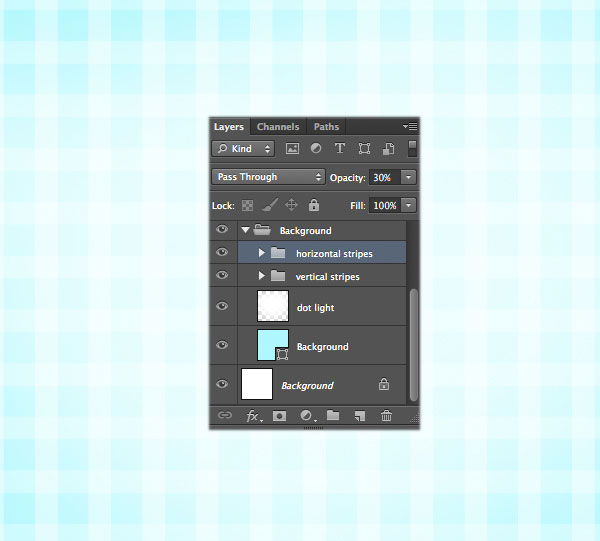
Task: Filter for smart objects icon
Action: pyautogui.click(x=388, y=148)
